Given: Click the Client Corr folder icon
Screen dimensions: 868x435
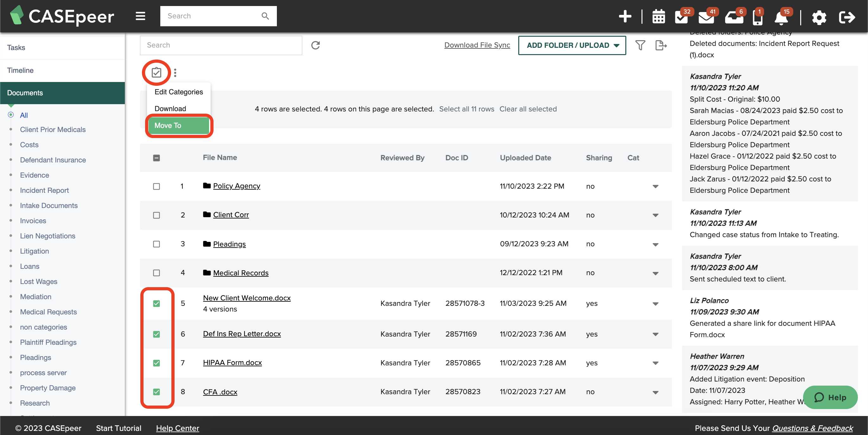Looking at the screenshot, I should 207,214.
